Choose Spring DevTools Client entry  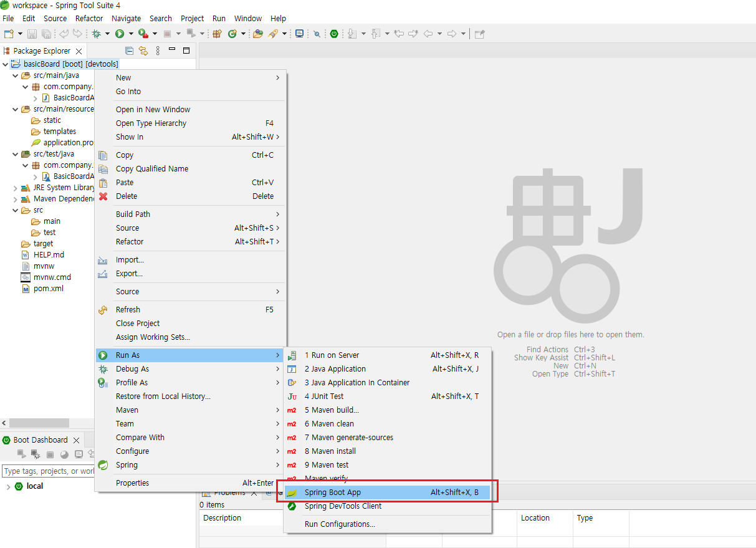click(x=387, y=506)
